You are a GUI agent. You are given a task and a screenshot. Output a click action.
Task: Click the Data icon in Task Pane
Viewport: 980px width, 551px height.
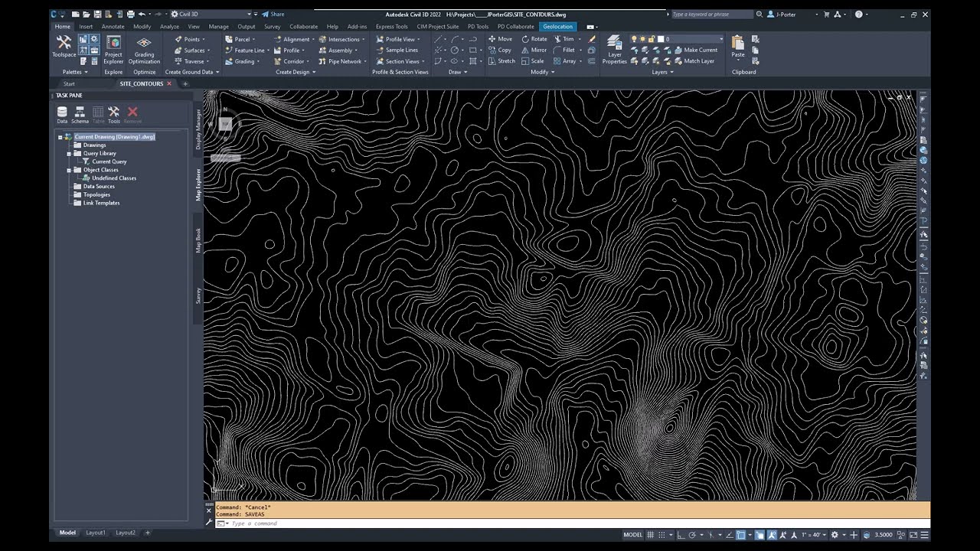click(62, 115)
